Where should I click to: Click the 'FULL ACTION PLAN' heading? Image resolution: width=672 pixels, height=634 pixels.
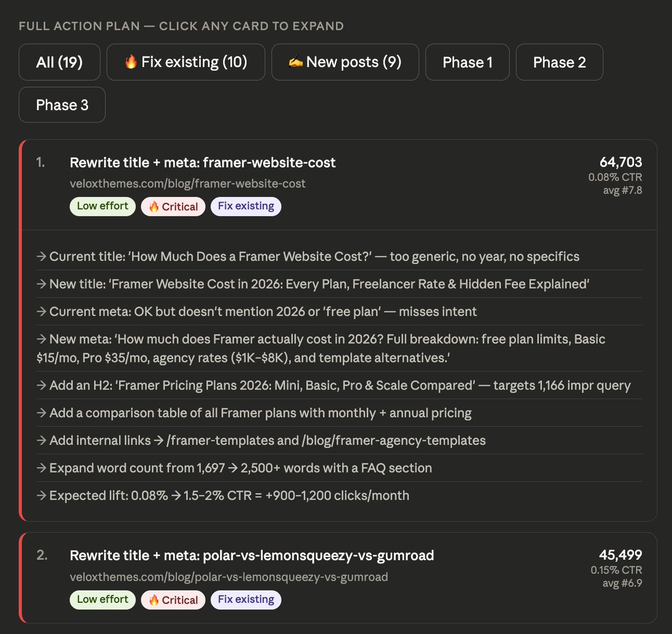(x=181, y=26)
